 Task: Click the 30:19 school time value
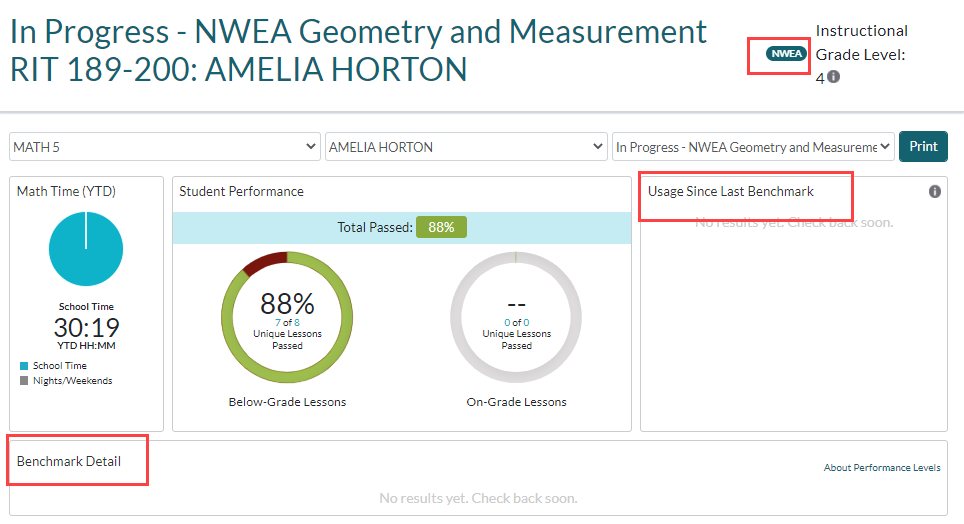[x=86, y=327]
